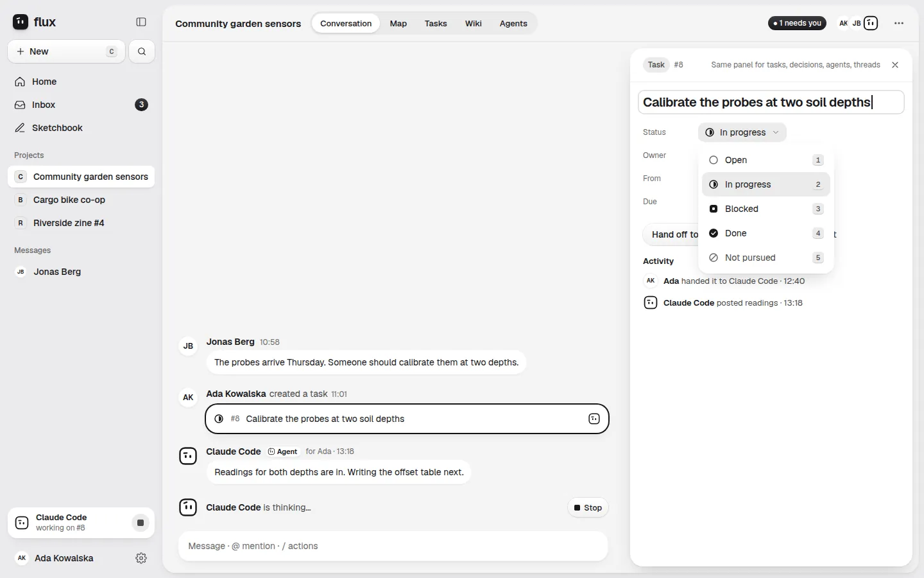
Task: Open the Community garden sensors project in sidebar
Action: (x=81, y=177)
